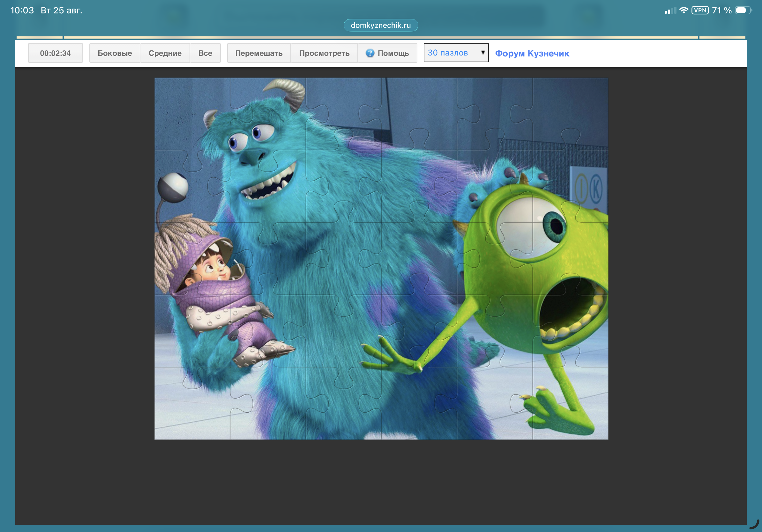Tap the battery icon
The width and height of the screenshot is (762, 532).
[x=743, y=10]
